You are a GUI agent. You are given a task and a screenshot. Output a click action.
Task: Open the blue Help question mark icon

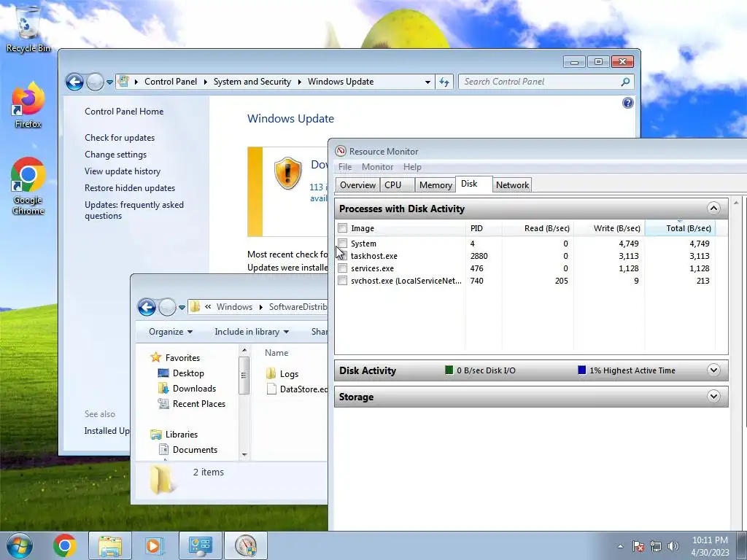tap(628, 103)
